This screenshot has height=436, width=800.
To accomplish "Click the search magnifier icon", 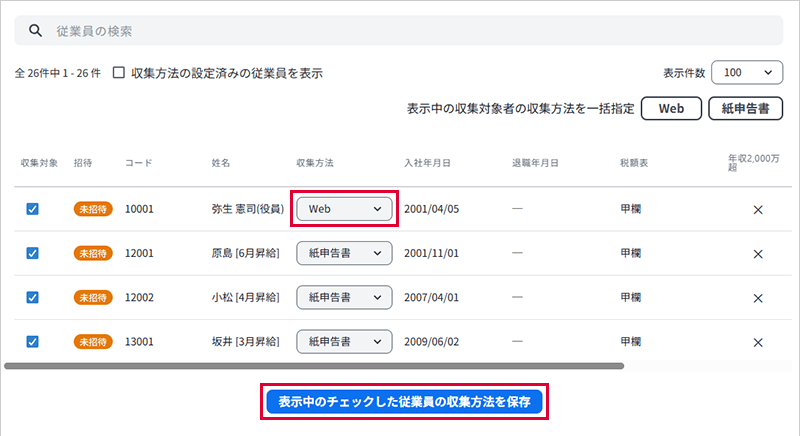I will (35, 31).
